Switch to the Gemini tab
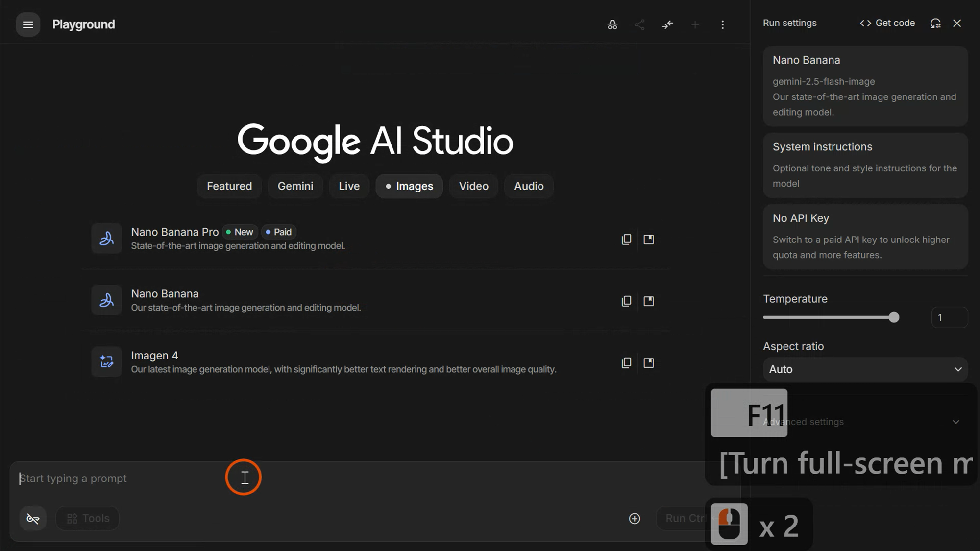 click(295, 186)
